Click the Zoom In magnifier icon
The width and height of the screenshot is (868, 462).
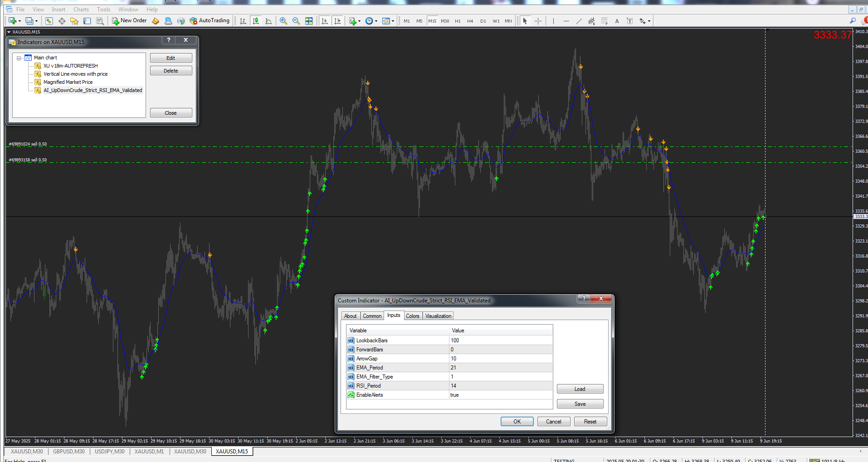pos(283,21)
